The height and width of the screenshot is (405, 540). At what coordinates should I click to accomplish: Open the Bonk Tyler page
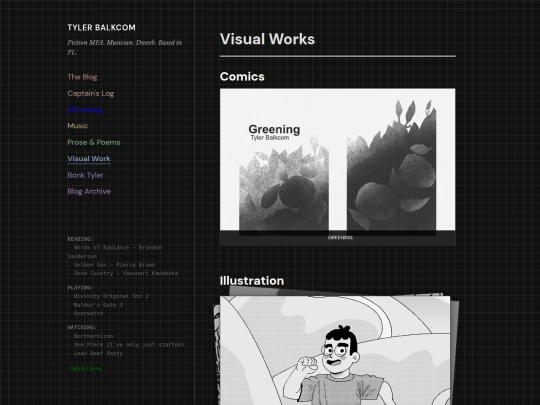[x=85, y=175]
